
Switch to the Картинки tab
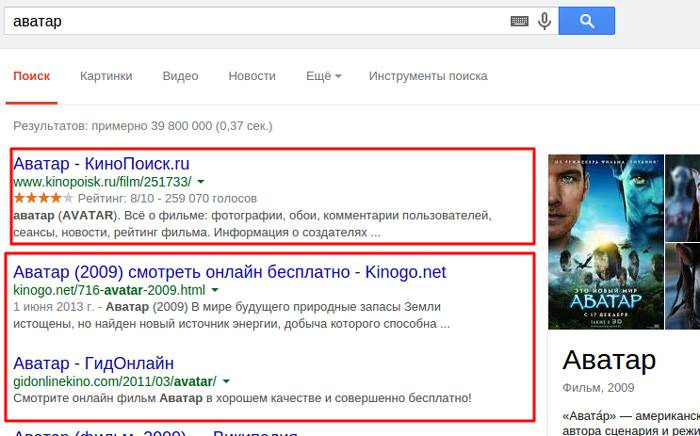106,76
